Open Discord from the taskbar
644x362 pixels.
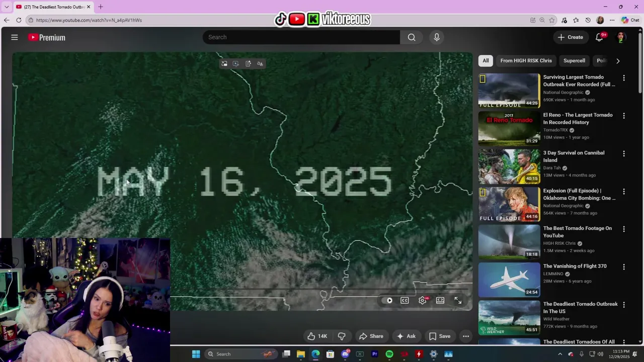tap(345, 354)
